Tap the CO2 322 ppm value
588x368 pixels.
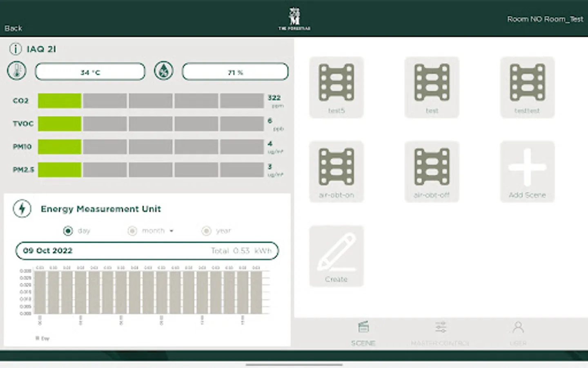276,101
